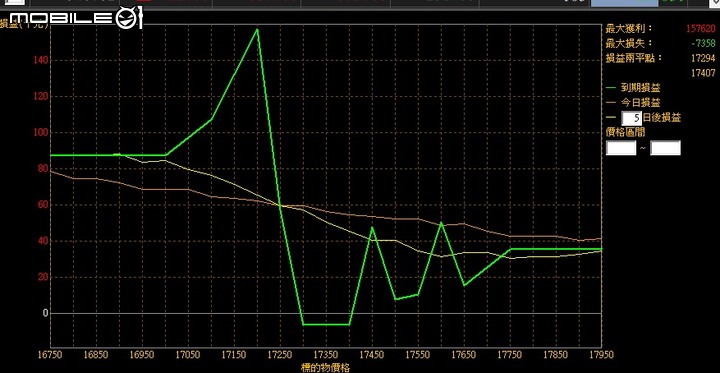Viewport: 720px width, 373px height.
Task: Click x-axis tick label 16750
Action: 51,355
